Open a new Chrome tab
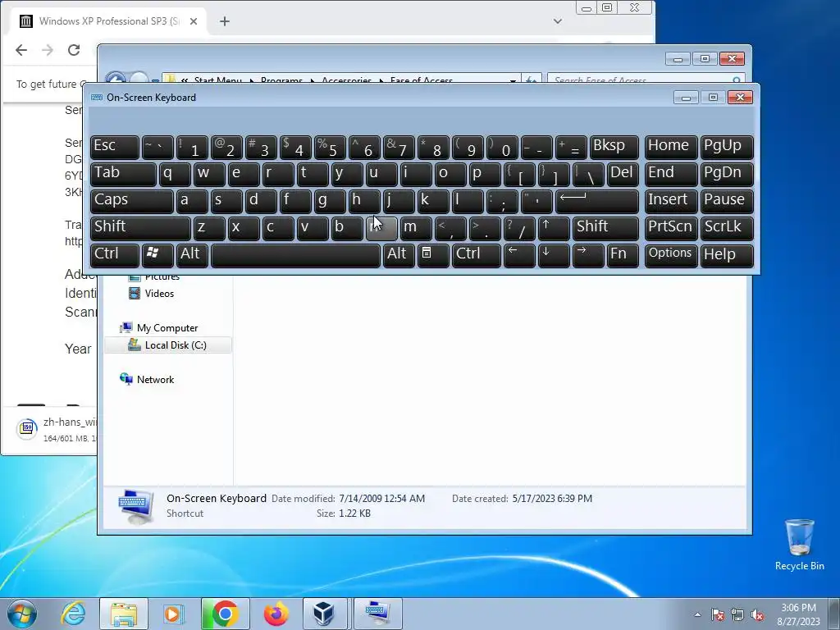Screen dimensions: 840x630 (x=225, y=21)
